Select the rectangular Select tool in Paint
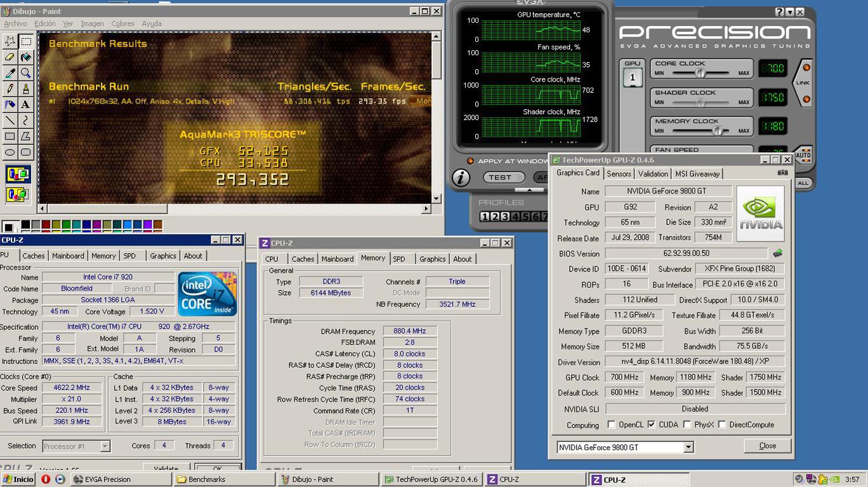868x487 pixels. click(26, 42)
